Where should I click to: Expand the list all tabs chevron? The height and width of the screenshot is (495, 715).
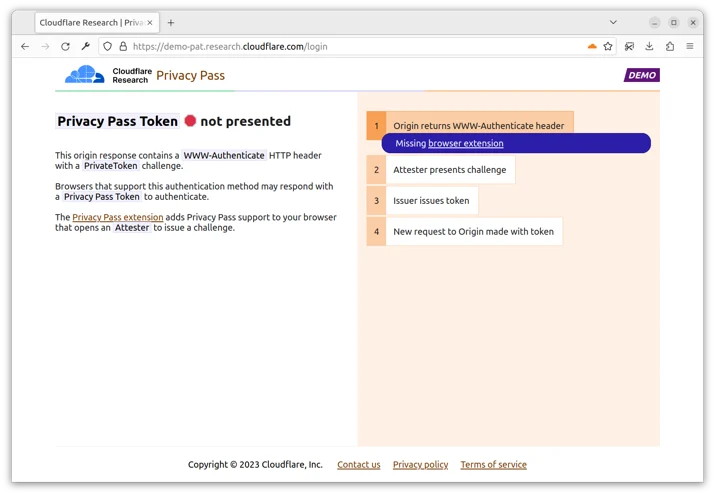pyautogui.click(x=613, y=22)
